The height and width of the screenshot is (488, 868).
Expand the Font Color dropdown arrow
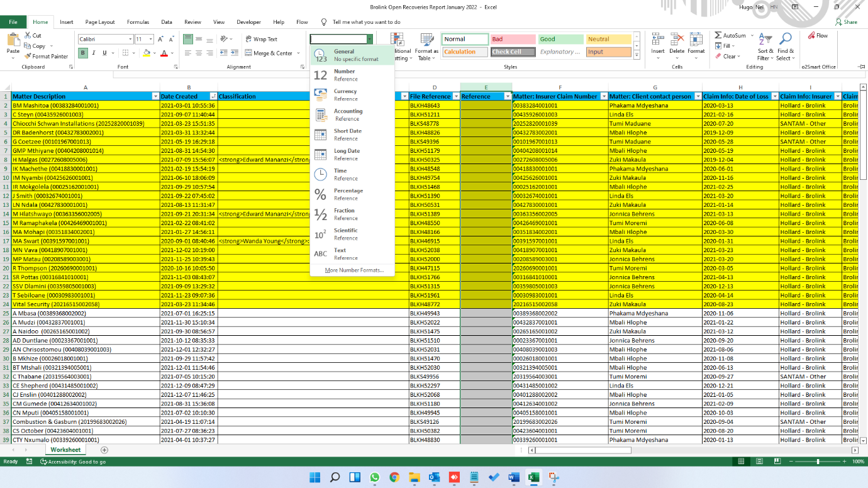[172, 53]
